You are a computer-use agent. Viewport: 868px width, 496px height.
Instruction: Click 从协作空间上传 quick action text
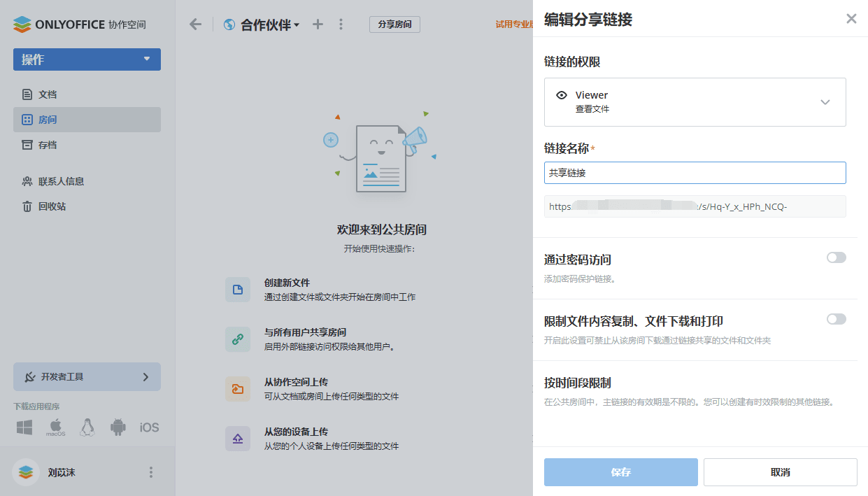click(296, 382)
